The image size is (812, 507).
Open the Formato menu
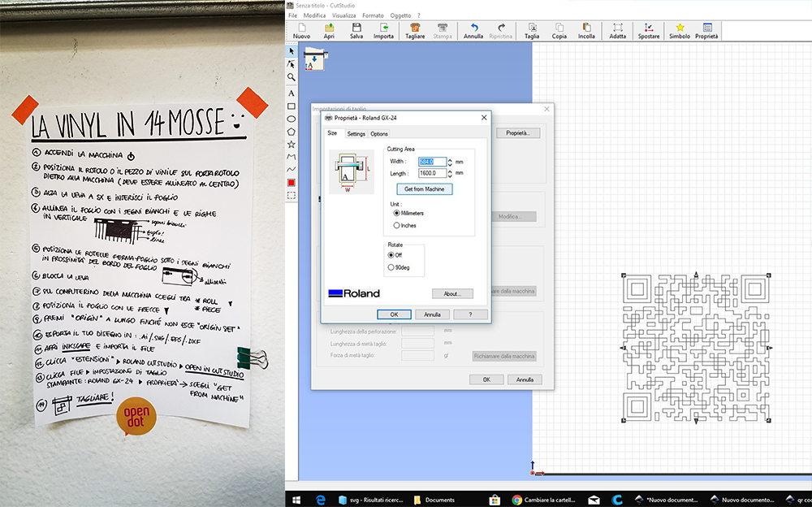(373, 15)
